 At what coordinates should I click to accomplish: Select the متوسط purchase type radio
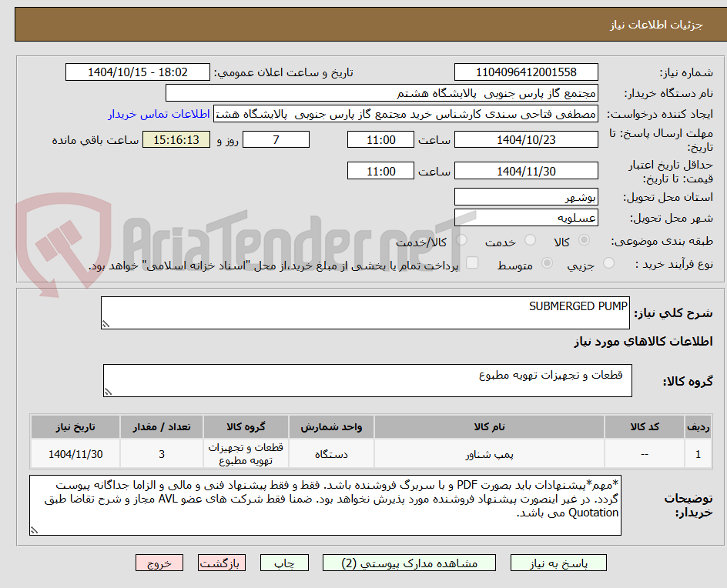547,263
